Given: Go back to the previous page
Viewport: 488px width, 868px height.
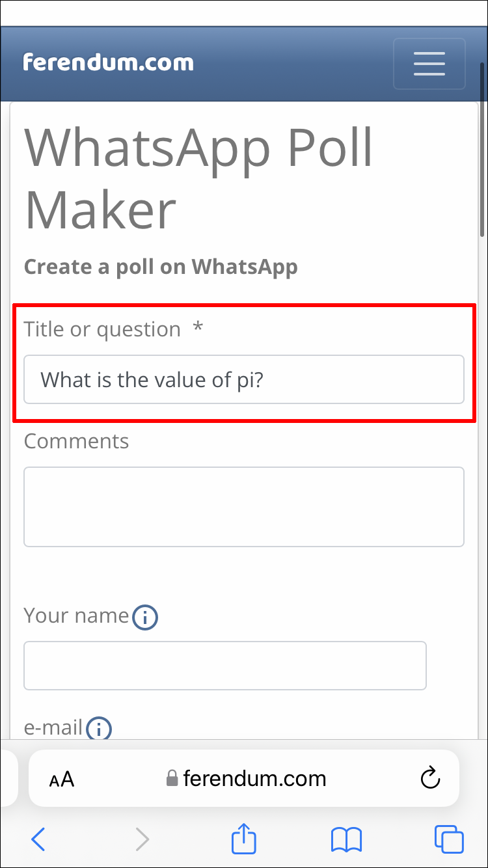Looking at the screenshot, I should coord(38,839).
